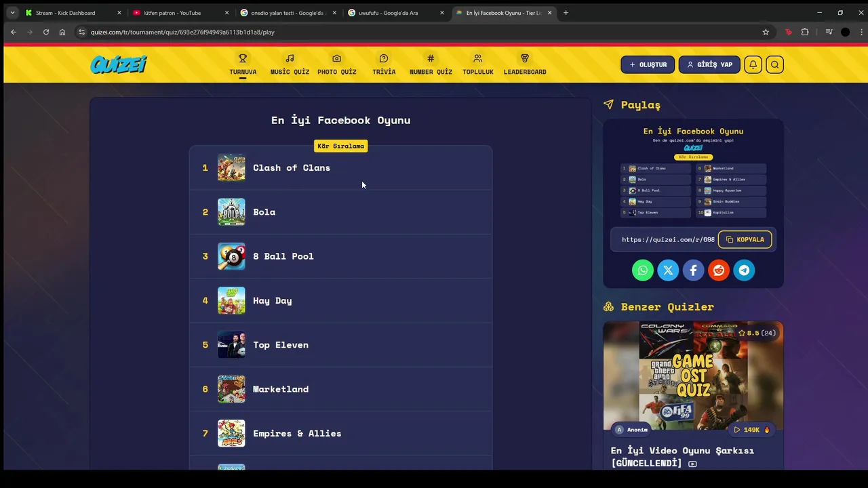
Task: Click the Giriş Yap login button
Action: coord(709,64)
